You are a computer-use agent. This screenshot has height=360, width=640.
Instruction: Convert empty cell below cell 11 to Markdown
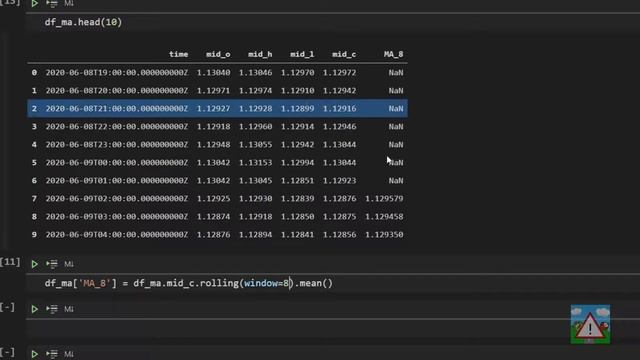coord(69,309)
